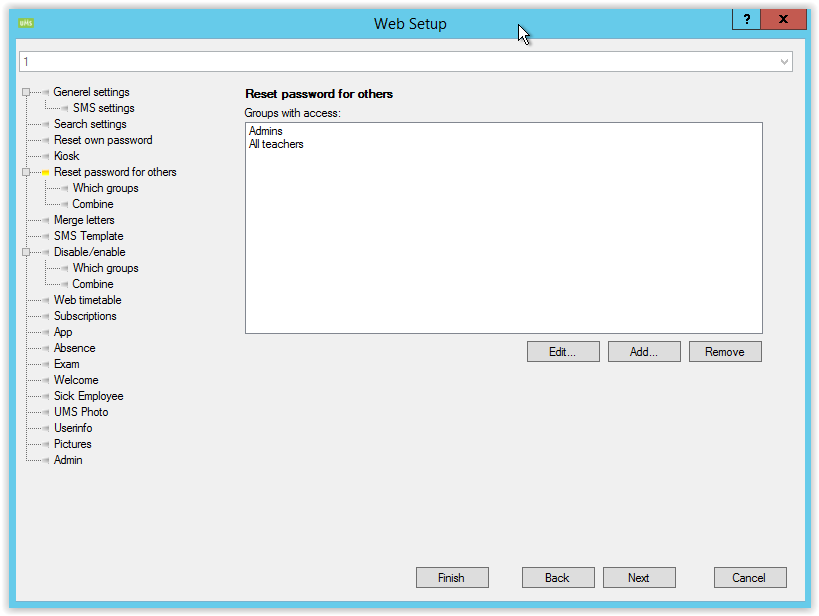Open the Kiosk settings page
The image size is (819, 616).
click(66, 156)
